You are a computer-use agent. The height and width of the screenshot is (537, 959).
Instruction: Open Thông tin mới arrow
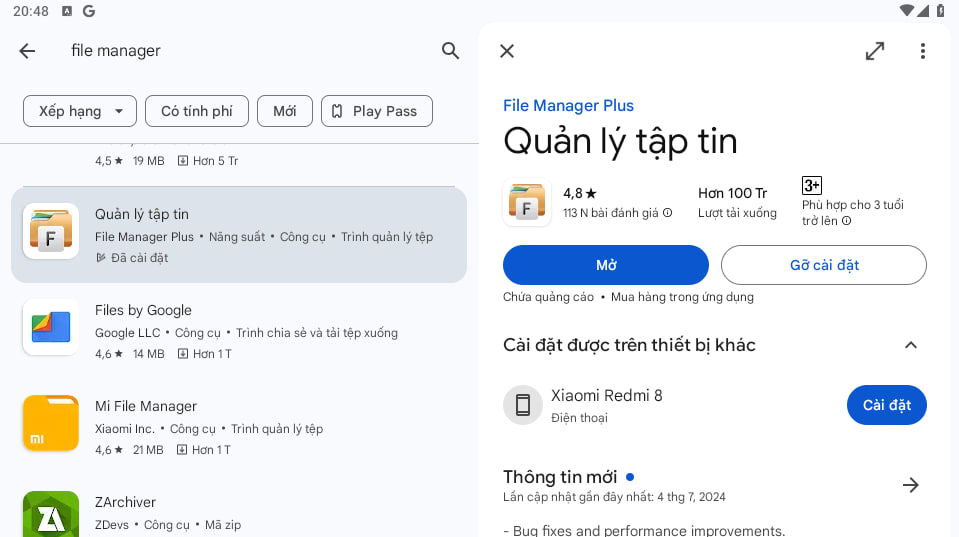coord(910,485)
